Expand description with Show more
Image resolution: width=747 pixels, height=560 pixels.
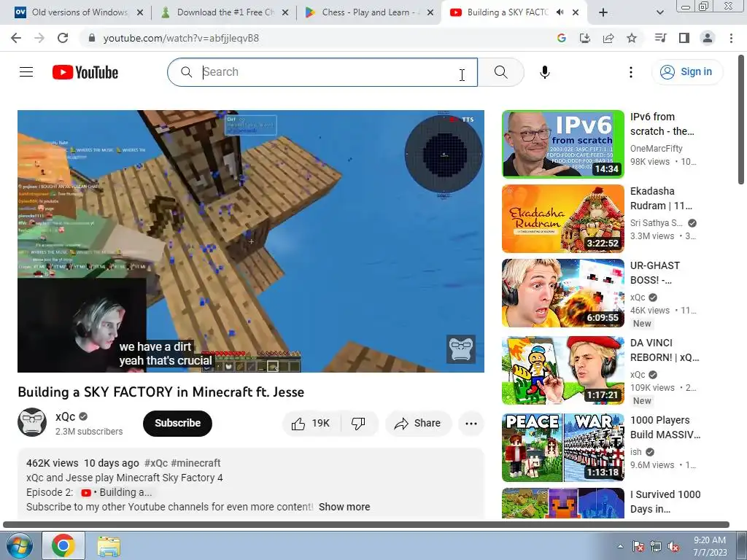(344, 507)
